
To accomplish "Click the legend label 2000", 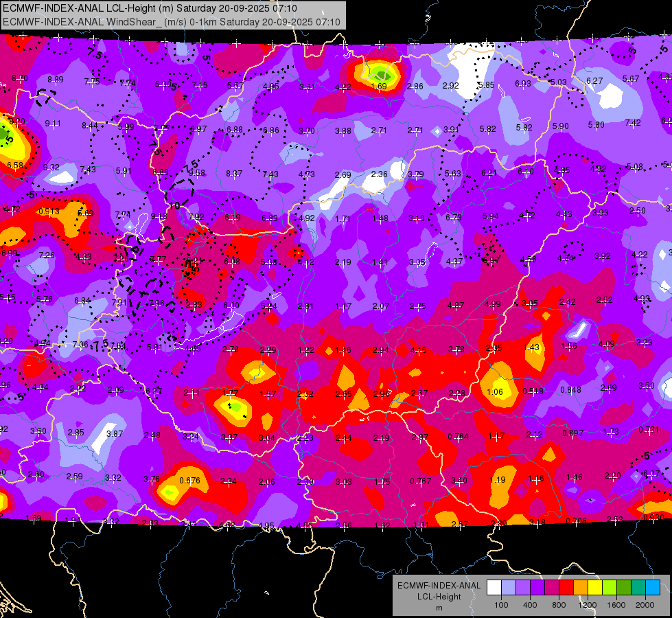I will coord(645,605).
